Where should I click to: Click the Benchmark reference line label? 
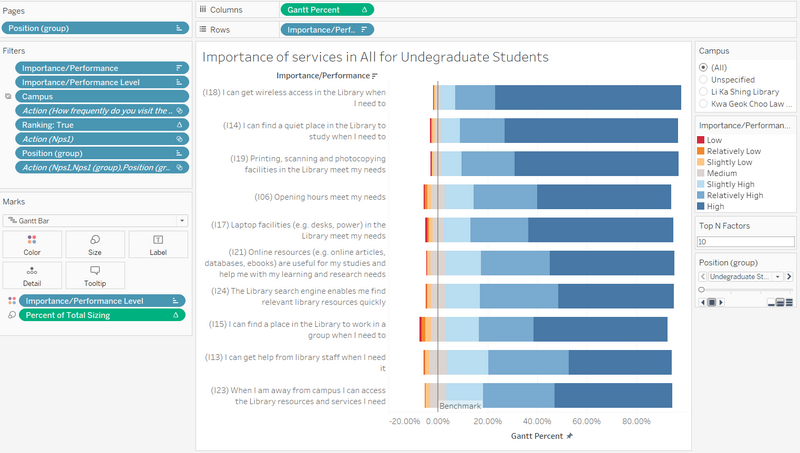[x=460, y=406]
